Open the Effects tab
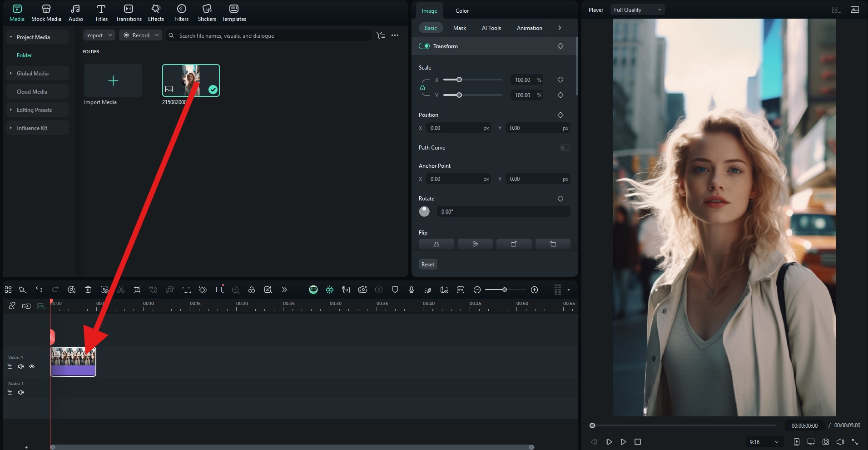Image resolution: width=868 pixels, height=450 pixels. coord(156,13)
